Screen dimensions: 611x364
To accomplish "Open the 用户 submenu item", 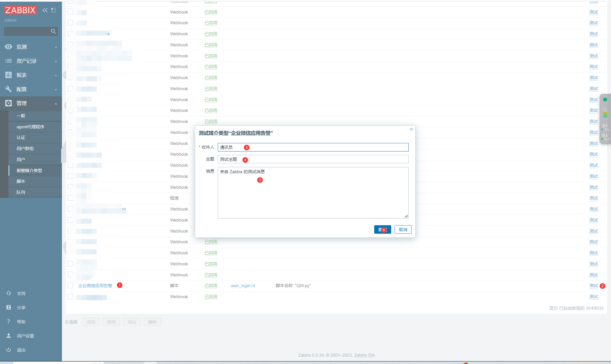I will pyautogui.click(x=35, y=159).
